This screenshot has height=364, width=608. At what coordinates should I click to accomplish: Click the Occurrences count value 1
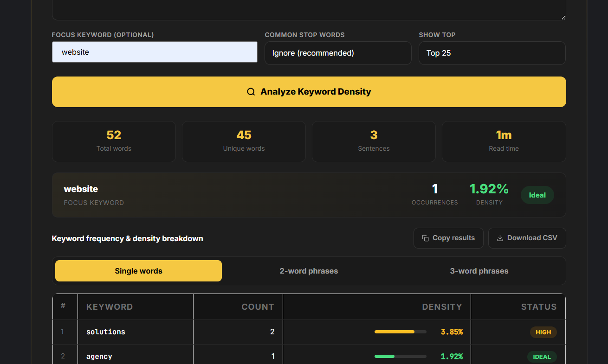[435, 189]
